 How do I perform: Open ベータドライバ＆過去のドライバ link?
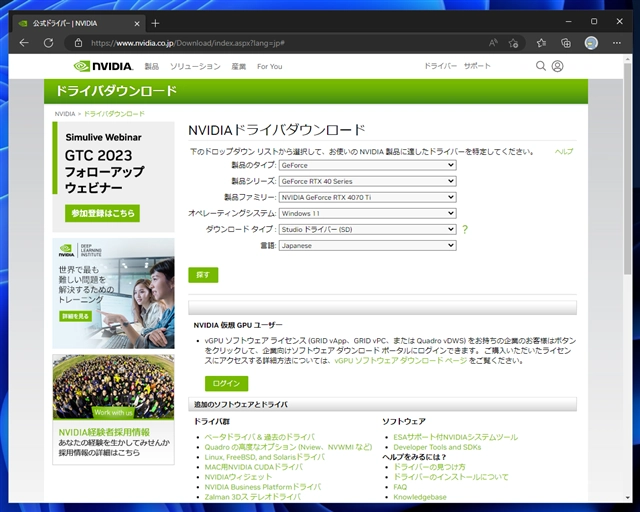(260, 437)
